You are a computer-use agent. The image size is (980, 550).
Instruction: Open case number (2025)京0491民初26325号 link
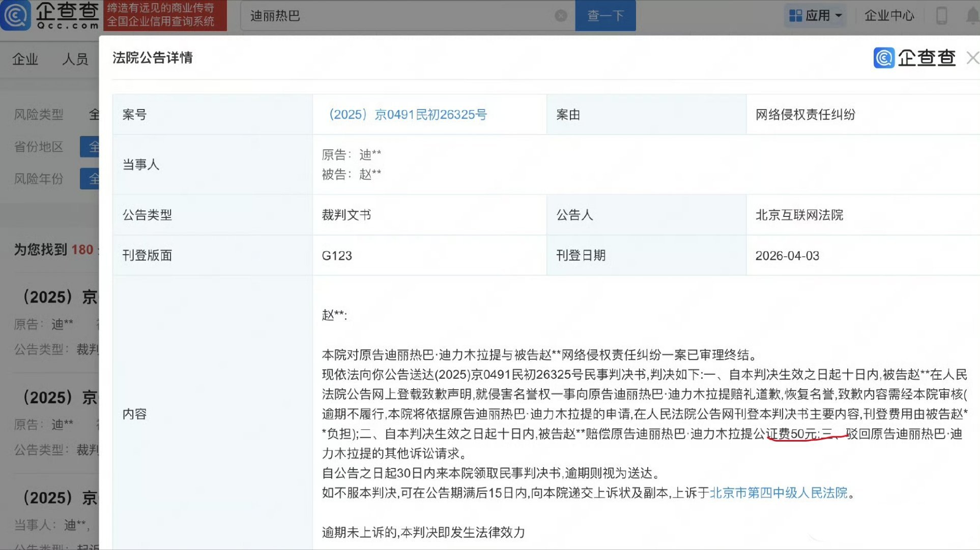(407, 115)
